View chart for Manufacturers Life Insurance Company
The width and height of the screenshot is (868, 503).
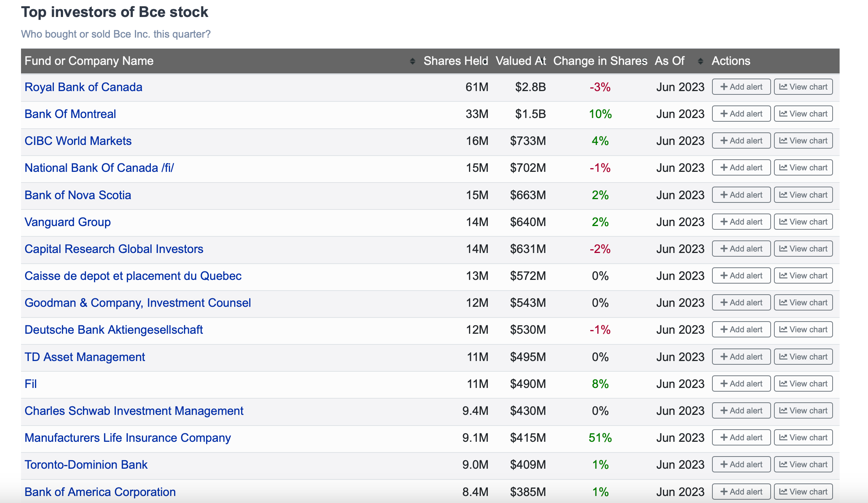tap(803, 437)
